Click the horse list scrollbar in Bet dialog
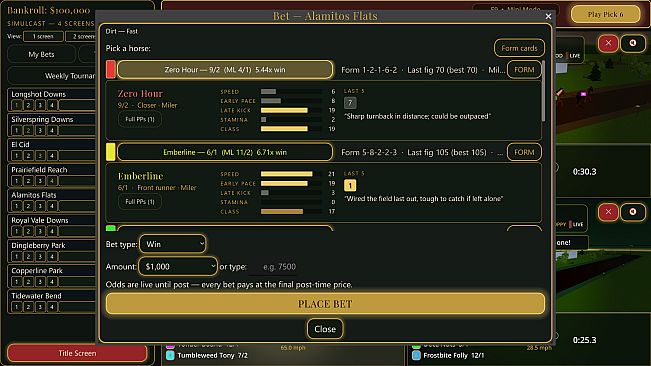This screenshot has width=651, height=366. tap(543, 91)
